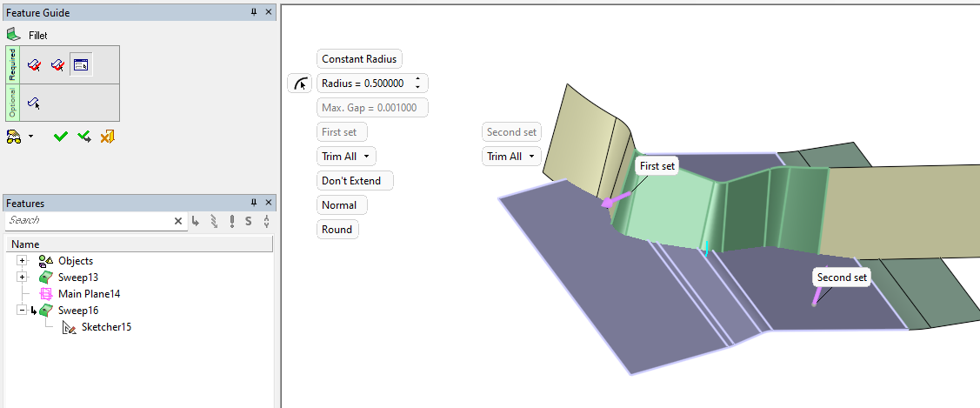980x408 pixels.
Task: Select the optional face pick icon
Action: [34, 104]
